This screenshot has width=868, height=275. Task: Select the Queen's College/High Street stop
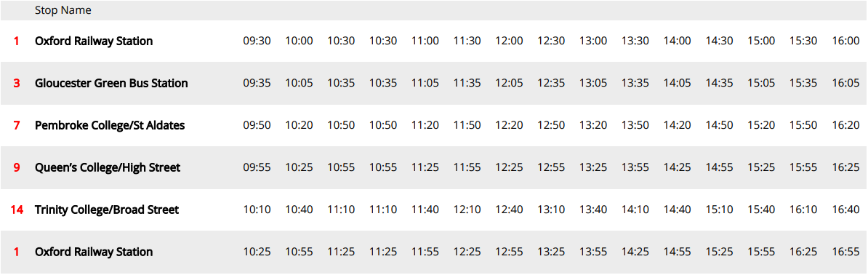[108, 167]
